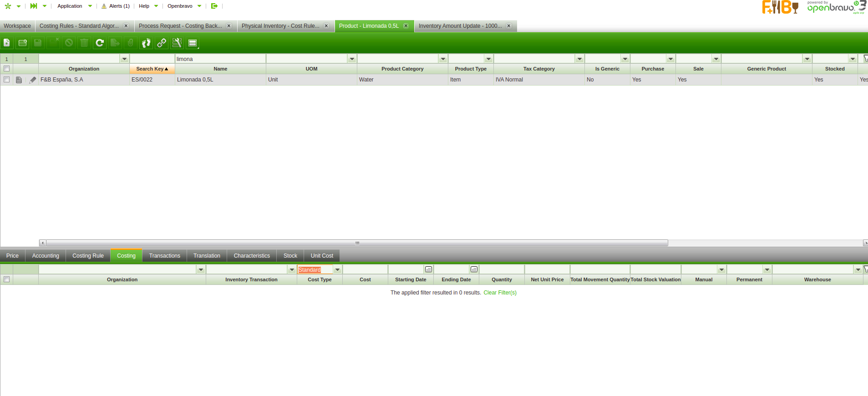Click the disabled save-and-close icon

[53, 43]
